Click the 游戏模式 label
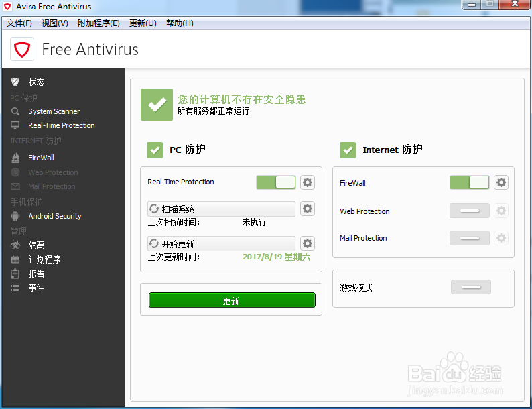 [356, 288]
